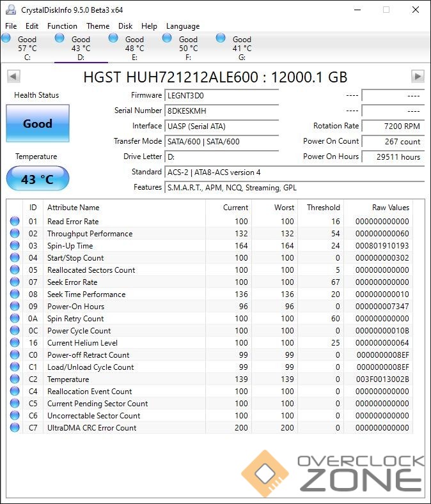Select the Spin-Up Time attribute name

tap(70, 246)
